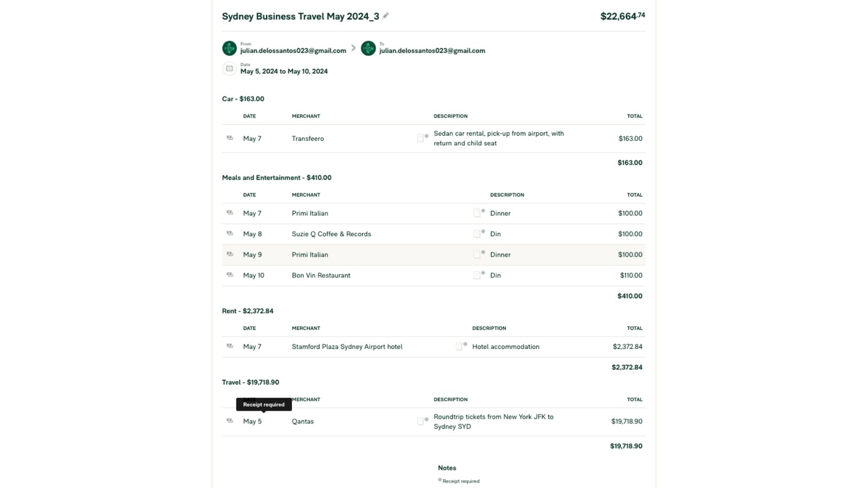The image size is (868, 488).
Task: Click the May 5, 2024 to May 10, 2024 date range
Action: [x=284, y=71]
